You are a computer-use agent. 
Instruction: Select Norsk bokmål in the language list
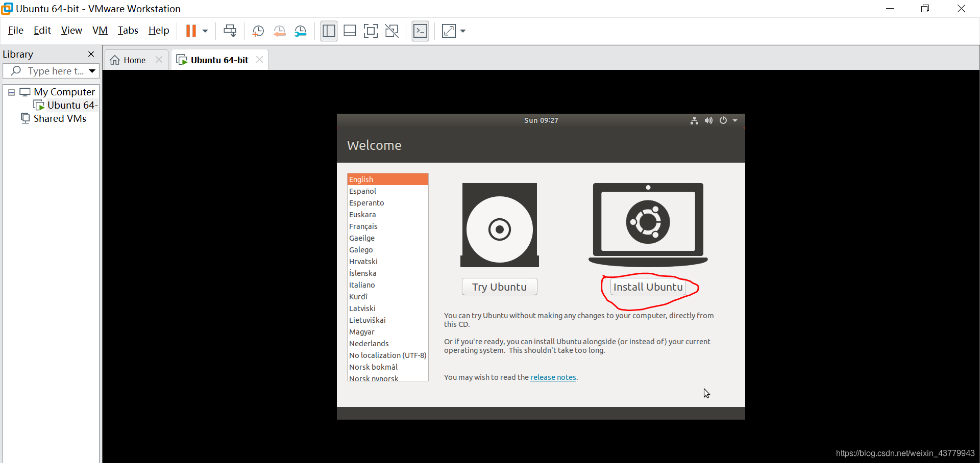click(387, 367)
